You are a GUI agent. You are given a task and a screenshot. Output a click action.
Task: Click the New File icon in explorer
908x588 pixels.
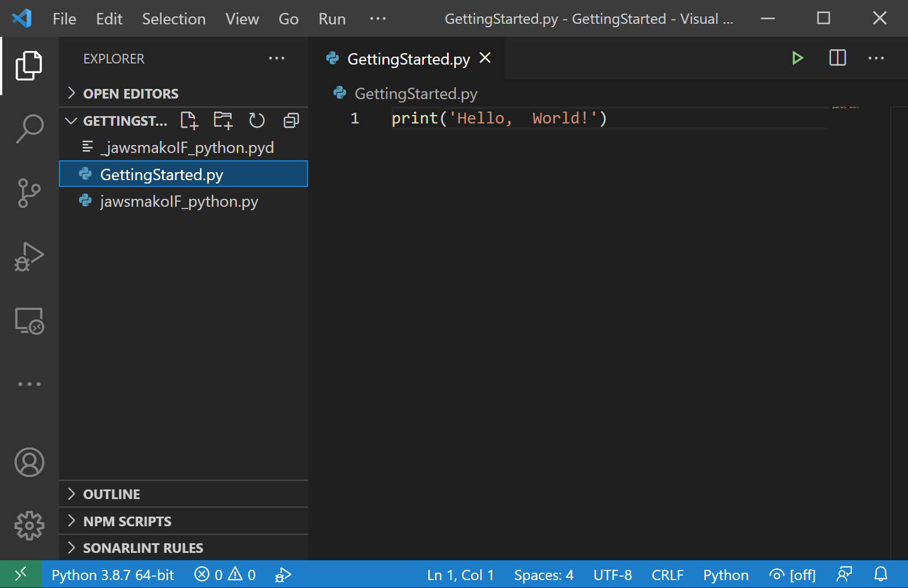[189, 121]
